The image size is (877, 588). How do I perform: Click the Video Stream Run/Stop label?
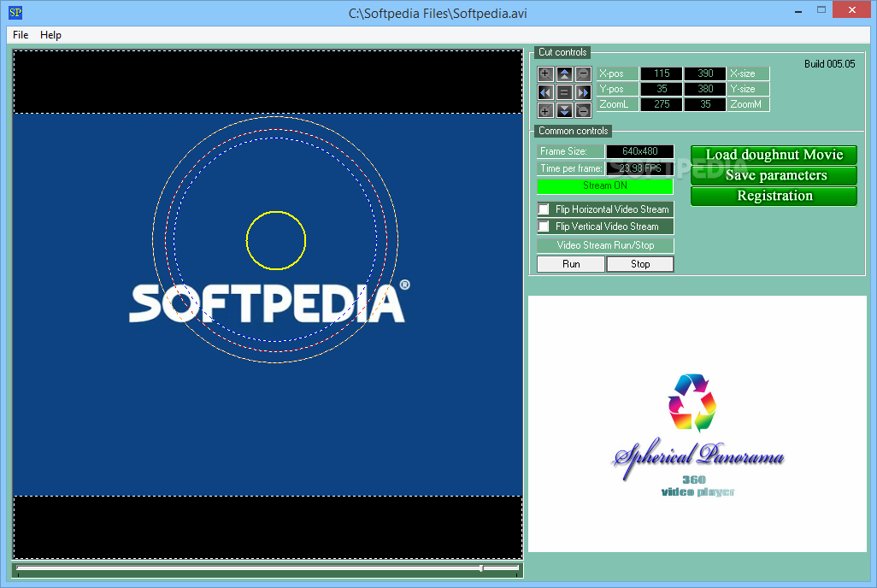[605, 245]
